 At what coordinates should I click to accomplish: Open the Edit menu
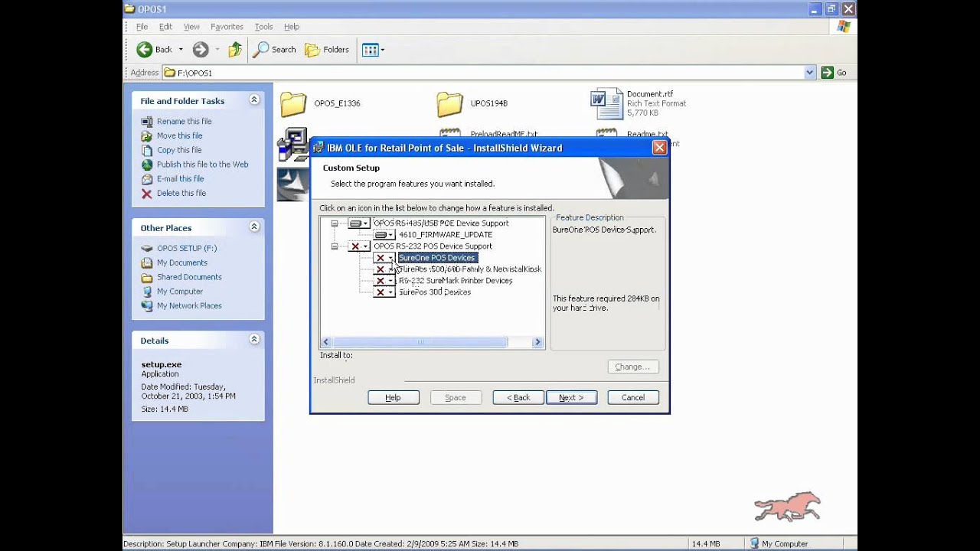pos(165,27)
